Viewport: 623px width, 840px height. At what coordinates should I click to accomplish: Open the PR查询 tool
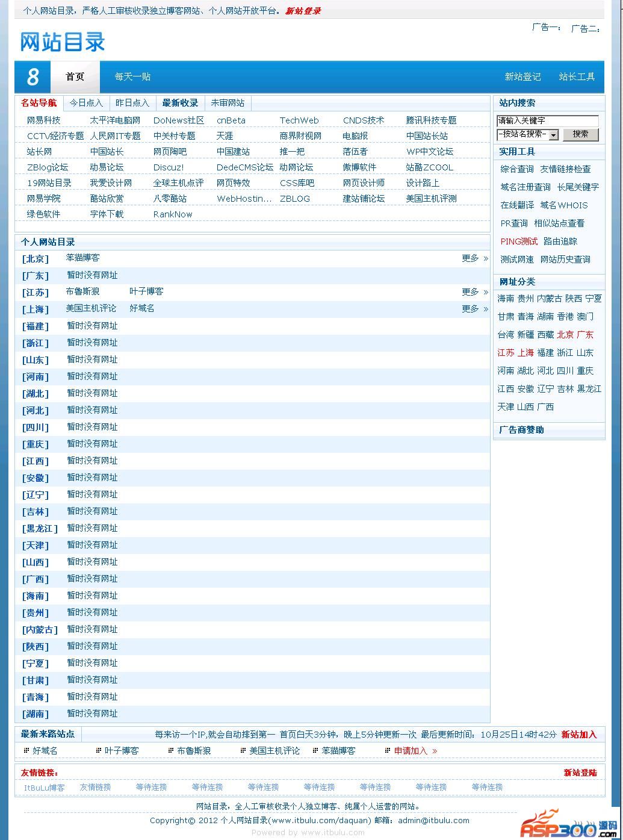514,223
